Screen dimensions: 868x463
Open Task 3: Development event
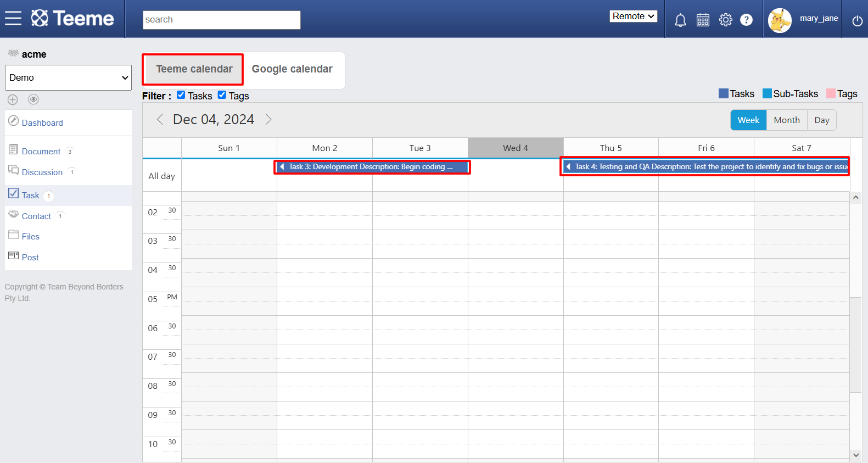(372, 167)
